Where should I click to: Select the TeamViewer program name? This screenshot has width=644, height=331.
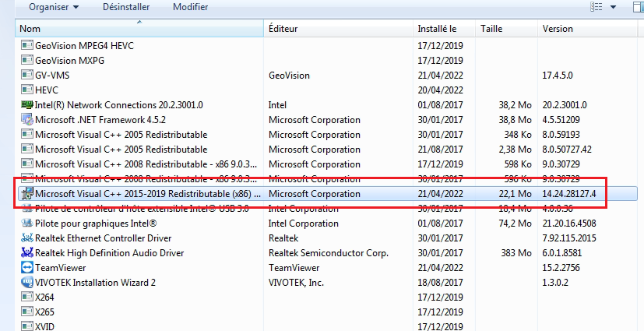pyautogui.click(x=61, y=268)
